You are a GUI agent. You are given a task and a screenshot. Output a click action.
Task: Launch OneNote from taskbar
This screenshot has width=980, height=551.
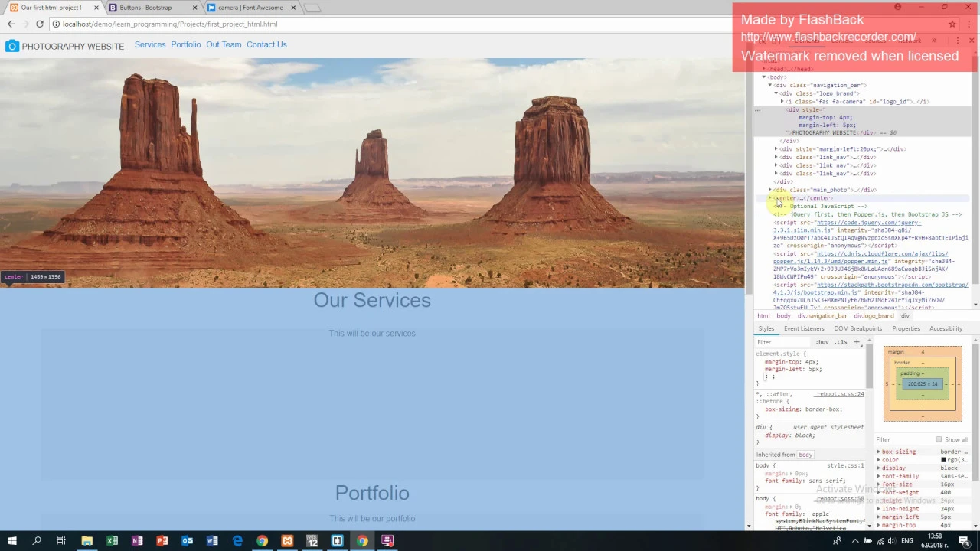click(x=137, y=541)
